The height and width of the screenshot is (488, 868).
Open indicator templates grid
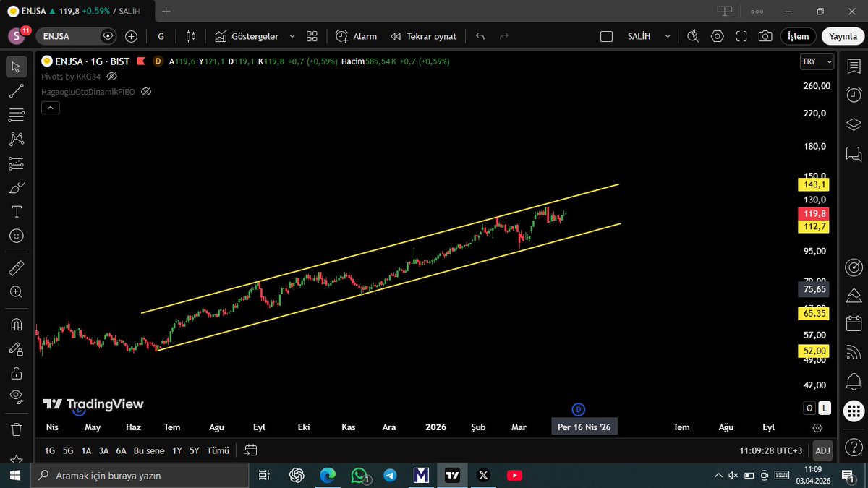(312, 36)
